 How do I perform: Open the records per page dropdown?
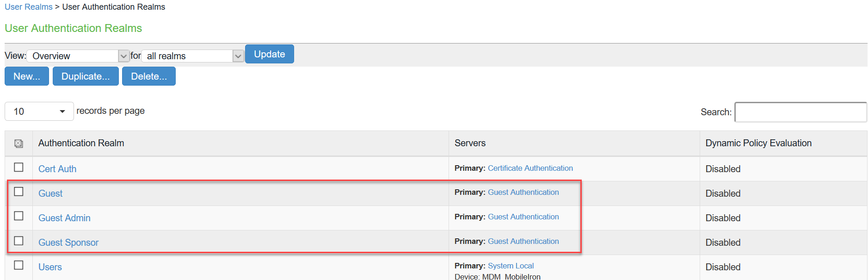(x=39, y=112)
